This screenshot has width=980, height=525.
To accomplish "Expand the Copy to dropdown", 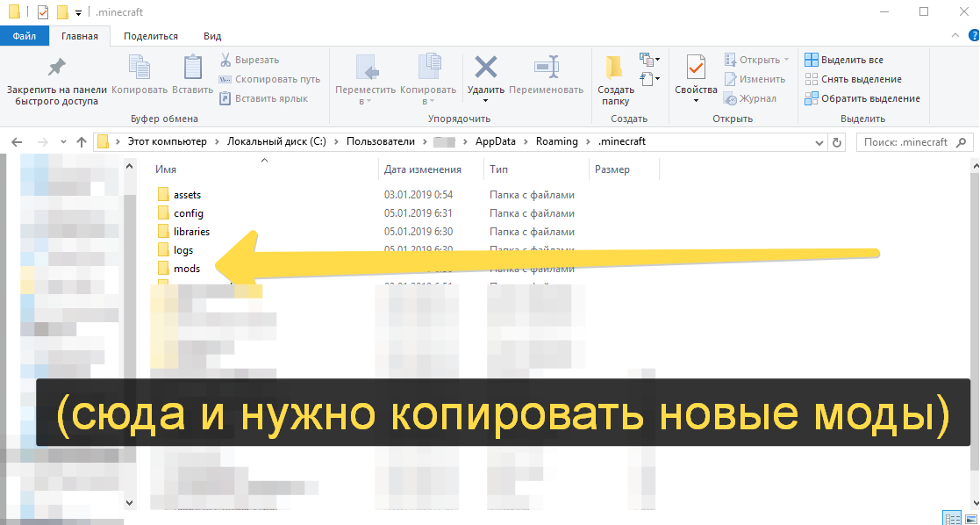I will (428, 101).
